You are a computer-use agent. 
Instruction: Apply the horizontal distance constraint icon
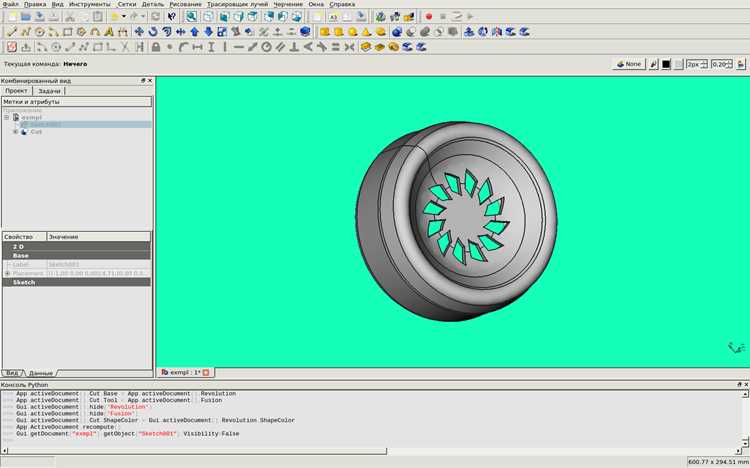tap(197, 47)
